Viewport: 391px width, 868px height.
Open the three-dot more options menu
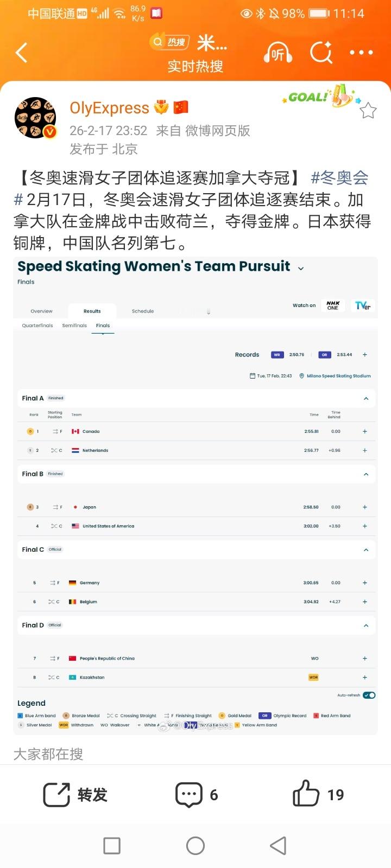pos(361,53)
